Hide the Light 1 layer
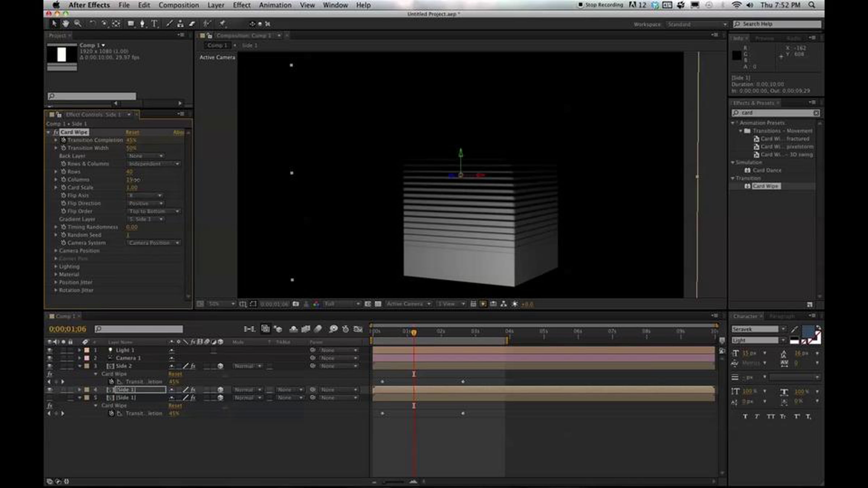Screen dimensions: 868x488 click(x=50, y=350)
